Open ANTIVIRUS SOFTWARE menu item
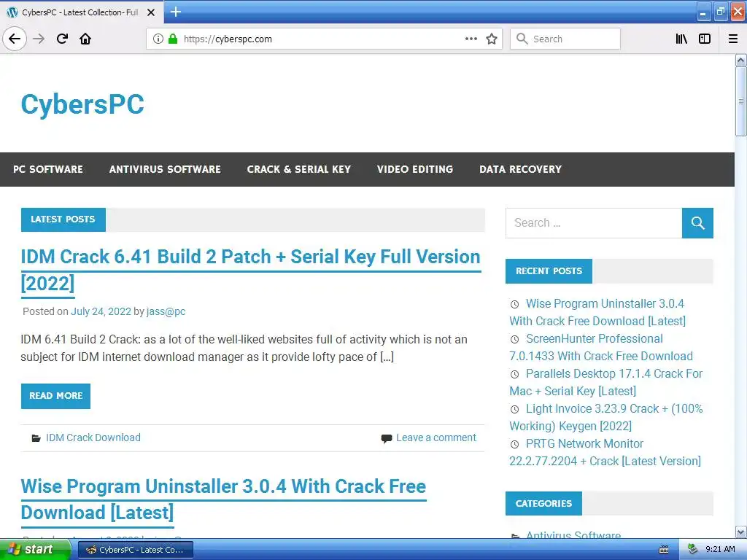747x560 pixels. pos(165,169)
